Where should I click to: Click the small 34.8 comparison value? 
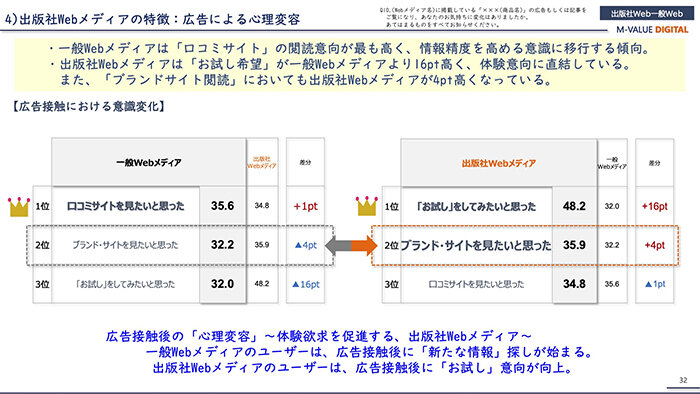click(262, 206)
